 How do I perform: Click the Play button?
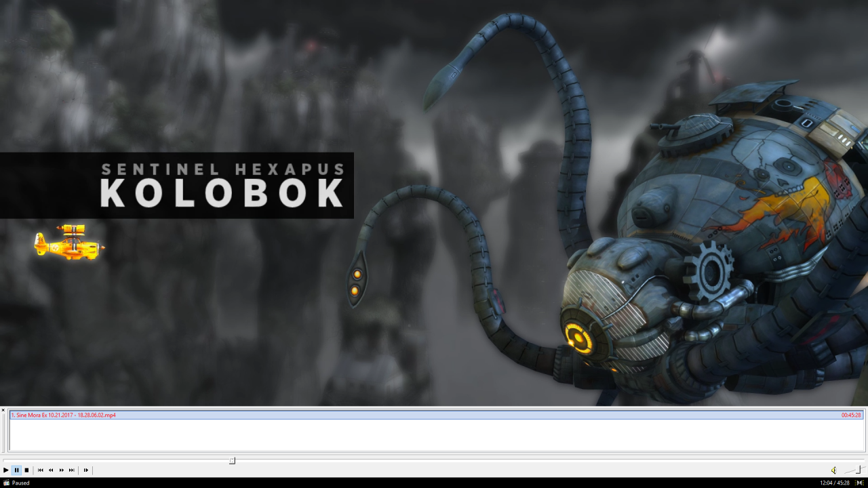[6, 470]
